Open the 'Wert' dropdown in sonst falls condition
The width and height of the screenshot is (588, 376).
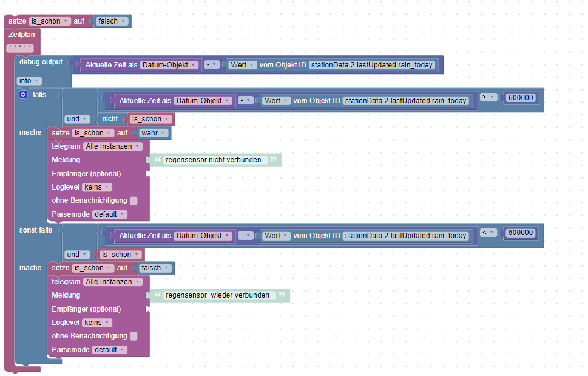(x=276, y=236)
